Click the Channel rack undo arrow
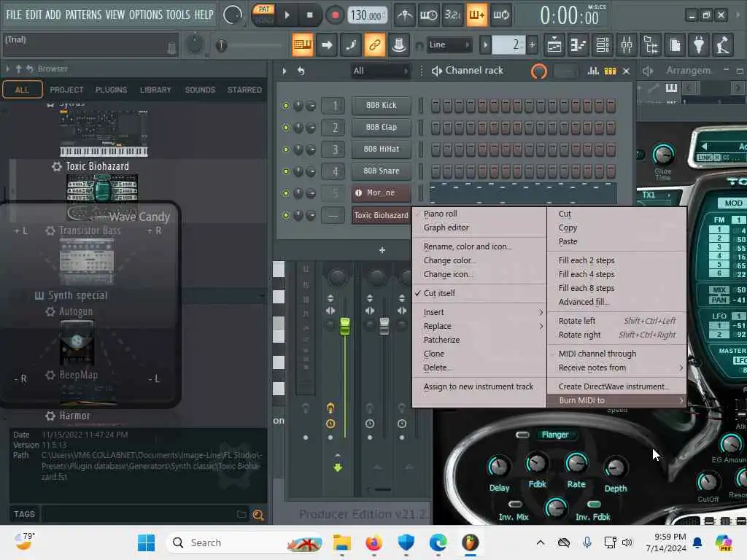747x560 pixels. [301, 71]
